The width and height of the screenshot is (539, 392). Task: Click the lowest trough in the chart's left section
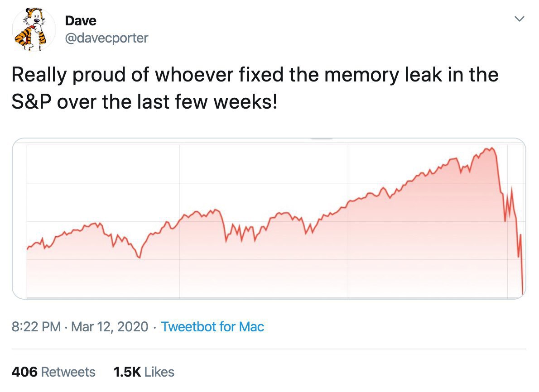pyautogui.click(x=139, y=258)
